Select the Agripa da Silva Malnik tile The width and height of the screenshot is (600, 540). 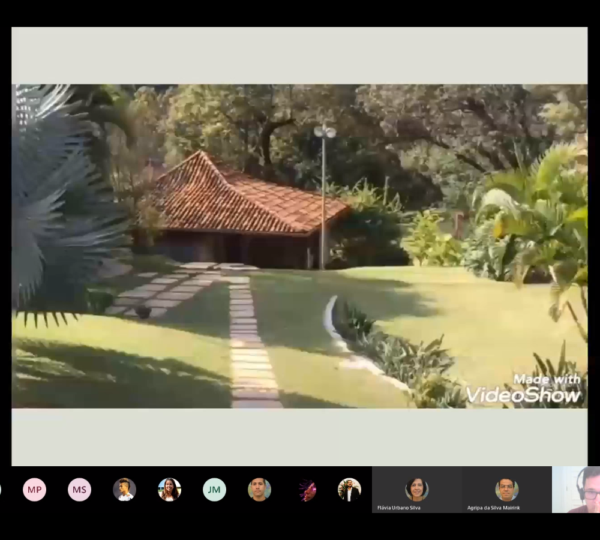click(x=506, y=490)
